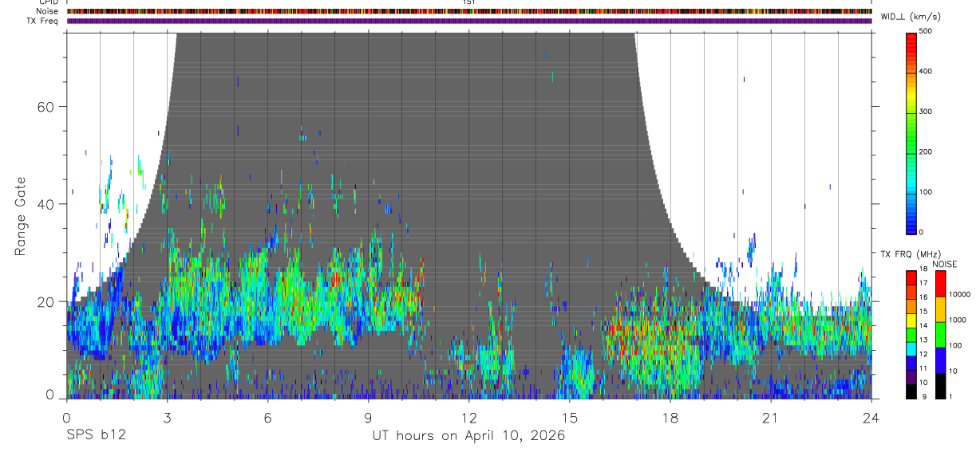Click the 500 label on the WID color bar
The width and height of the screenshot is (980, 452).
coord(927,31)
